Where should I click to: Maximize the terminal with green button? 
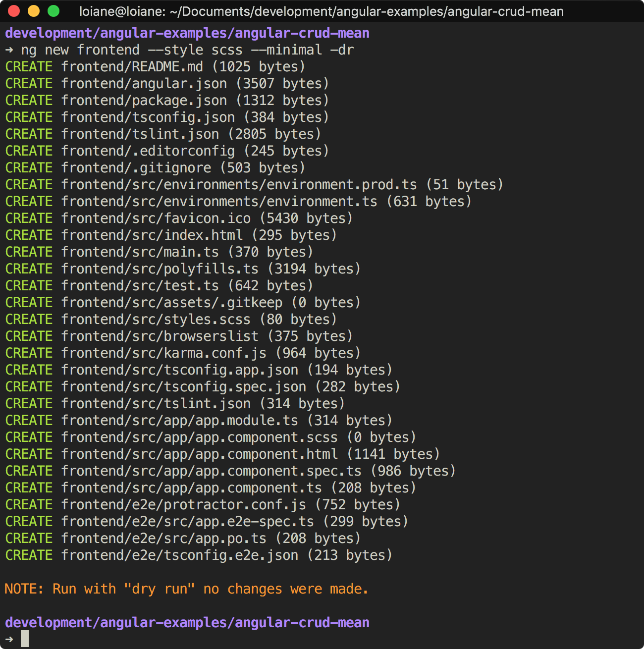[54, 11]
